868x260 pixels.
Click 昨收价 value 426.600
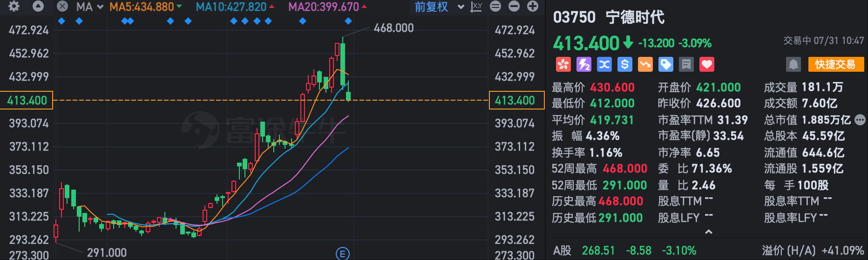(x=719, y=103)
